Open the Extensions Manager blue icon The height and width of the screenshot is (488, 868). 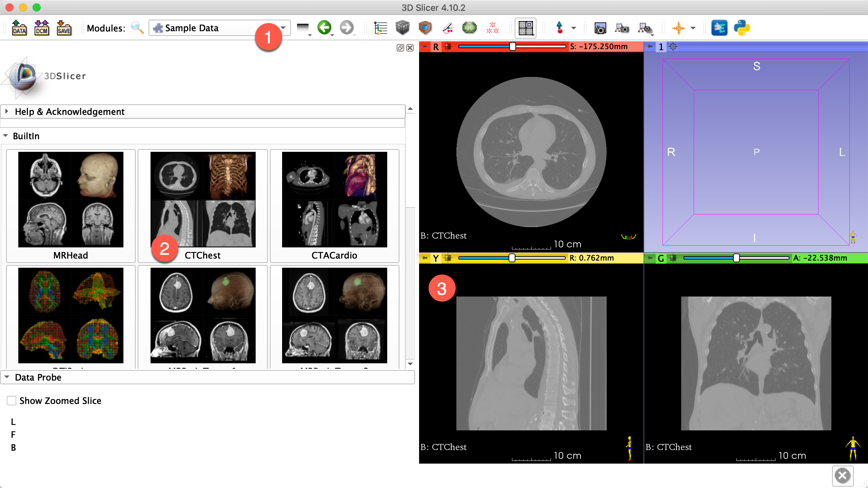click(719, 28)
